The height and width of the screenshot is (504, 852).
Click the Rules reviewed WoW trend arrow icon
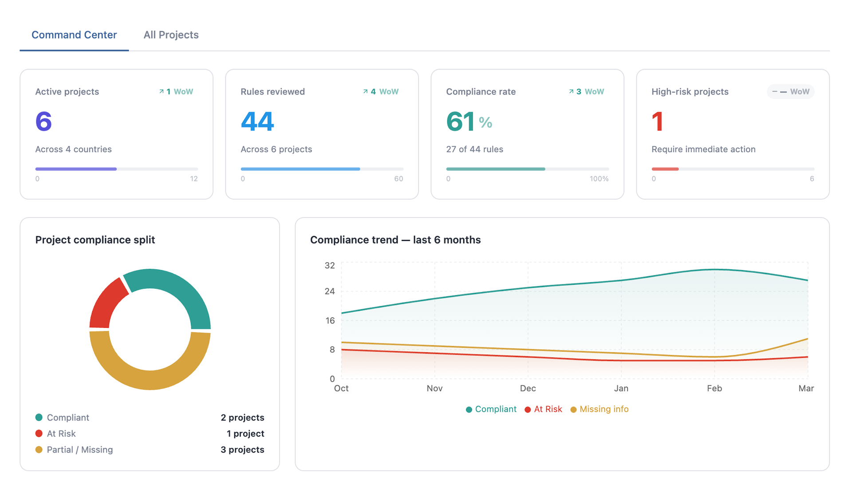(x=365, y=91)
